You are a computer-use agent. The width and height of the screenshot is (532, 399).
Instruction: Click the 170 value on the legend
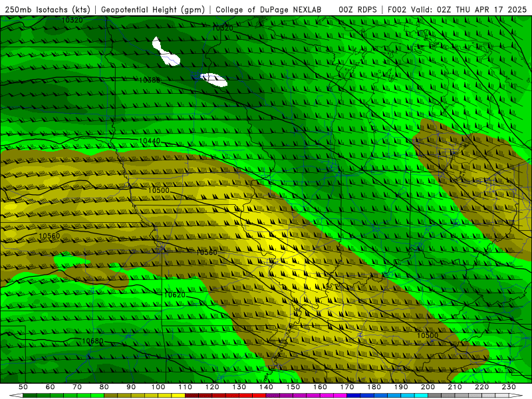pos(347,387)
